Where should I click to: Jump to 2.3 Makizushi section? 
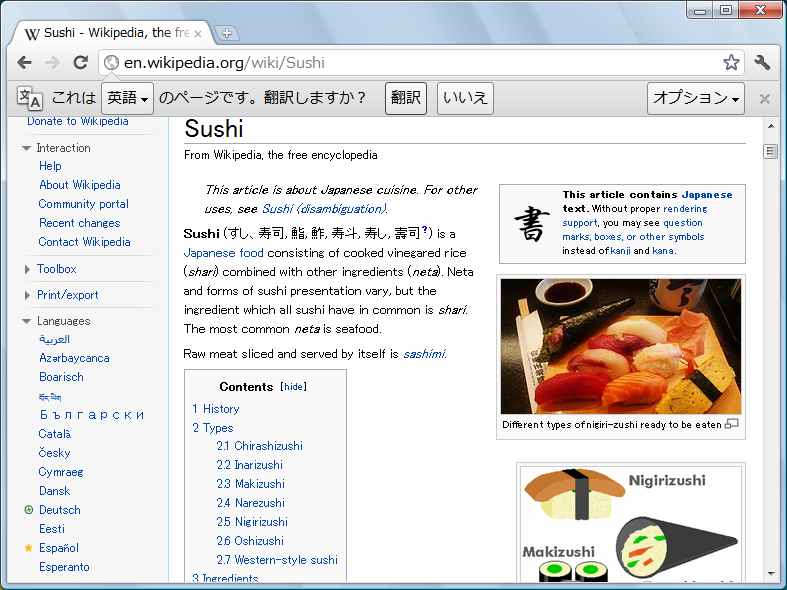point(250,484)
